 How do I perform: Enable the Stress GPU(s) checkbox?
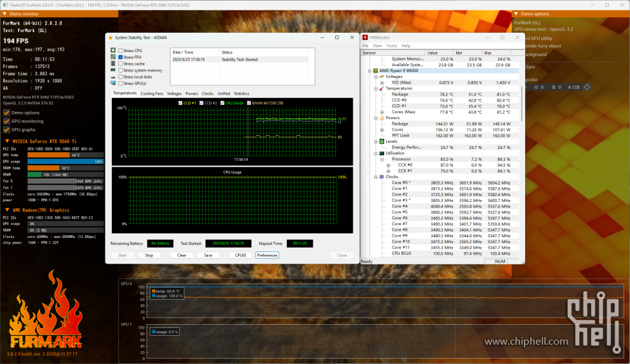click(120, 84)
